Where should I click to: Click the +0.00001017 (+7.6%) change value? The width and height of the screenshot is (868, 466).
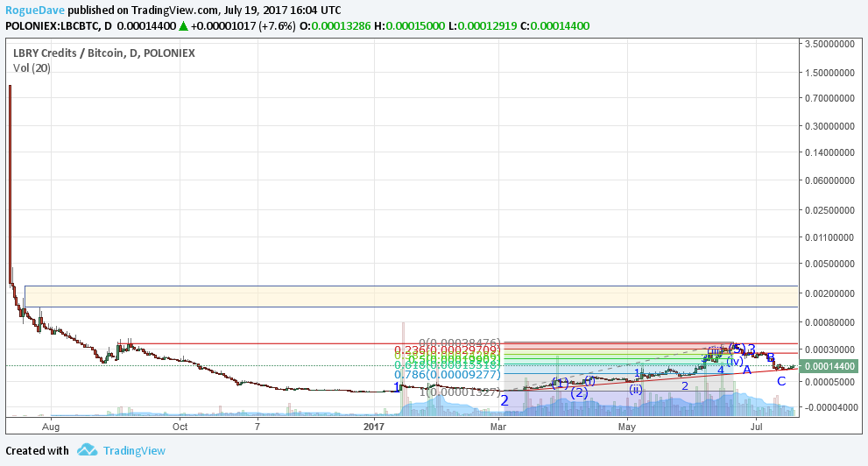click(243, 26)
